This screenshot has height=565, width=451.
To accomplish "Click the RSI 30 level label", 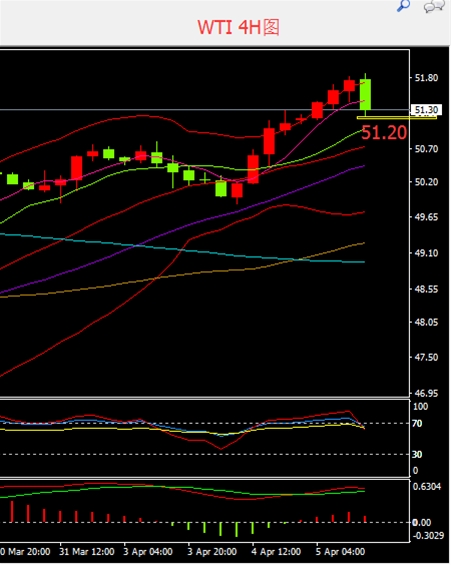I will coord(417,454).
